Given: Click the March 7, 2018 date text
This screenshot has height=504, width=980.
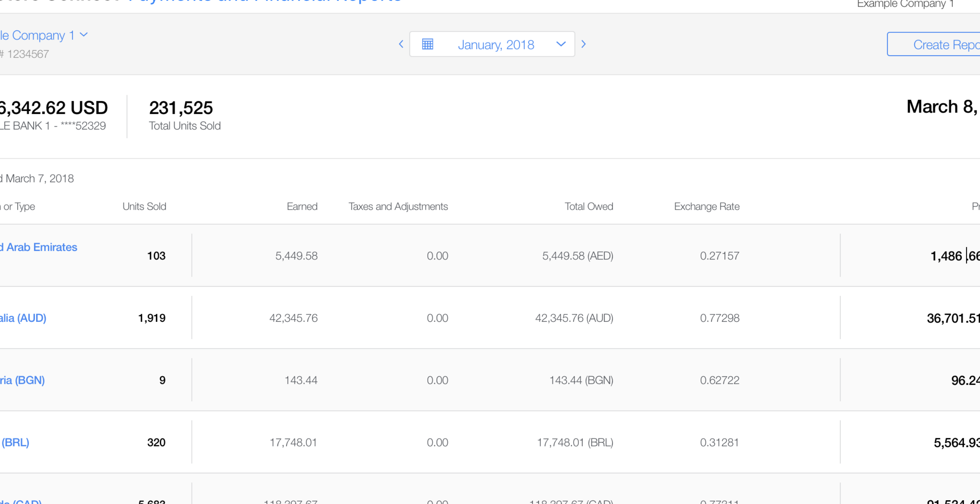Looking at the screenshot, I should click(x=40, y=179).
